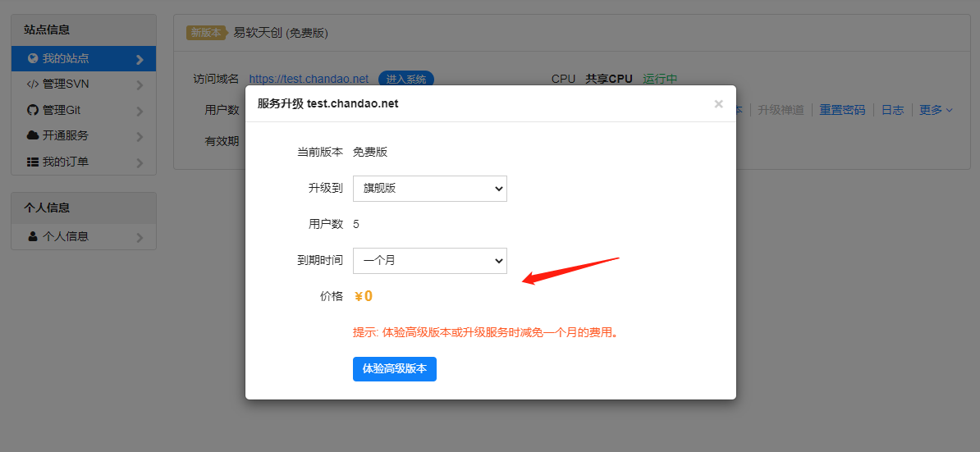
Task: Click the code icon beside 管理SVN
Action: point(33,84)
